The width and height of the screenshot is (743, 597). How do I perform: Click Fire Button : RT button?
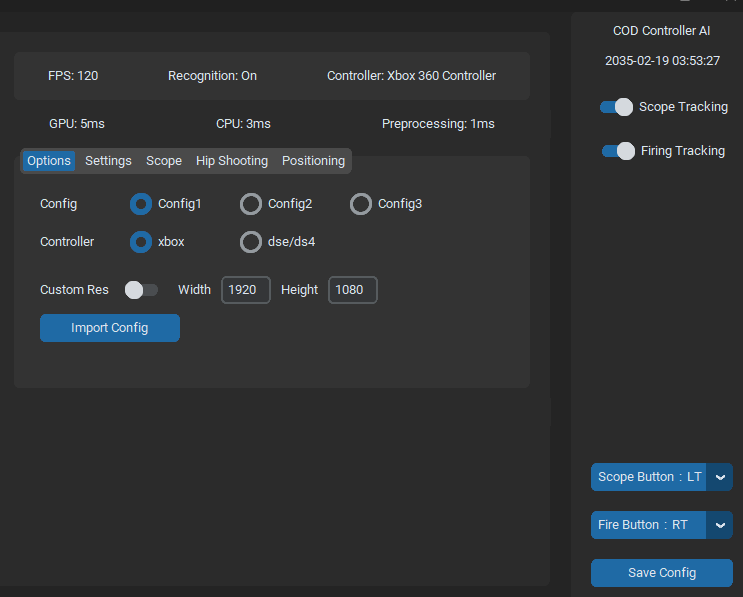pyautogui.click(x=649, y=525)
